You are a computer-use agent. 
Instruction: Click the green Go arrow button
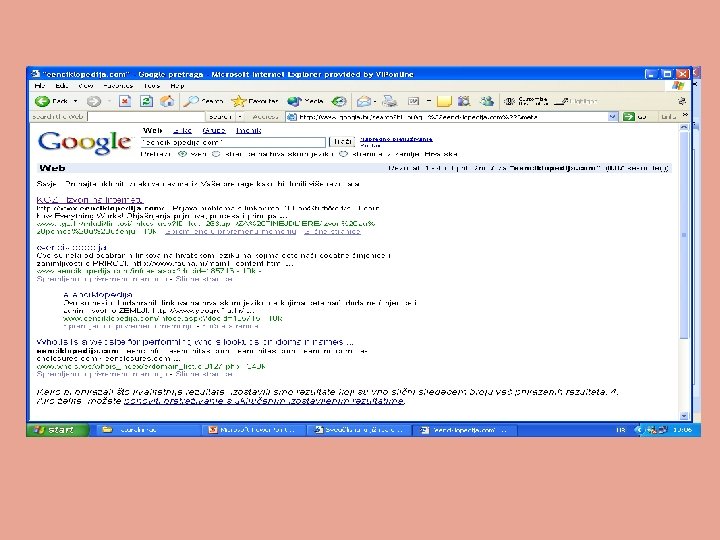coord(628,117)
